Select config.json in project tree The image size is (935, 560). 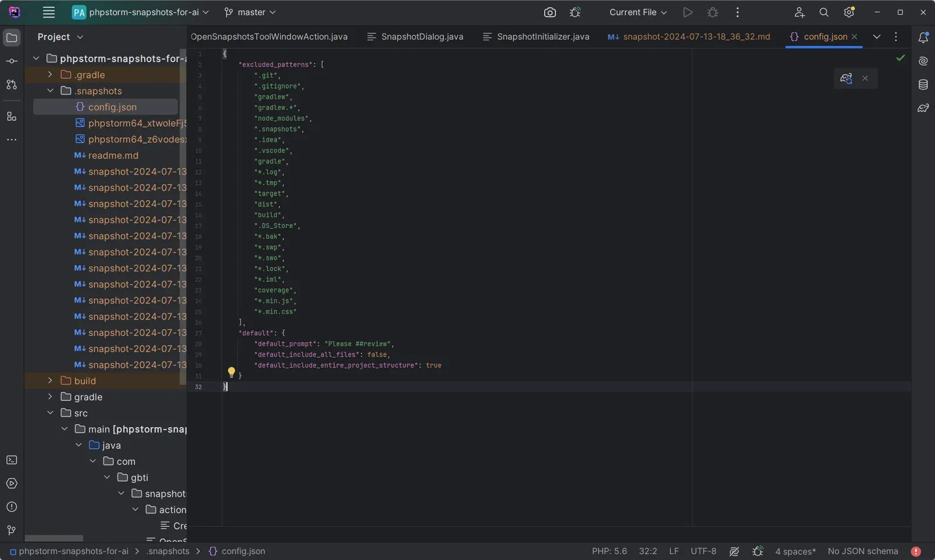coord(105,107)
